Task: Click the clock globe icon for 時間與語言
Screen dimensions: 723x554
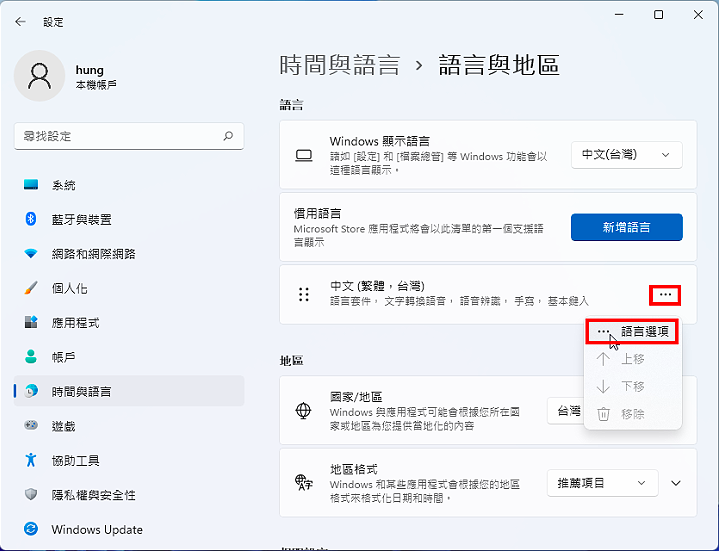Action: [31, 392]
